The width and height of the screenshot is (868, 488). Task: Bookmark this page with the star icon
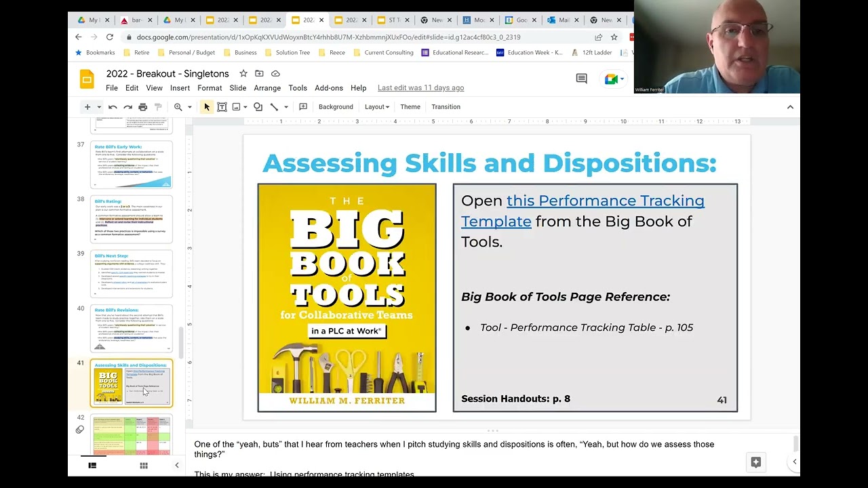[x=614, y=37]
